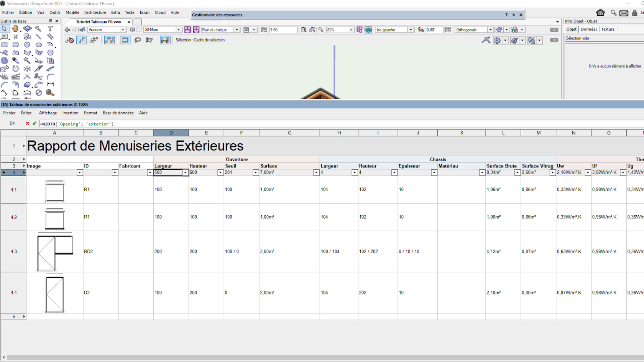The image size is (644, 362).
Task: Select the Tape Measure tool
Action: (x=50, y=93)
